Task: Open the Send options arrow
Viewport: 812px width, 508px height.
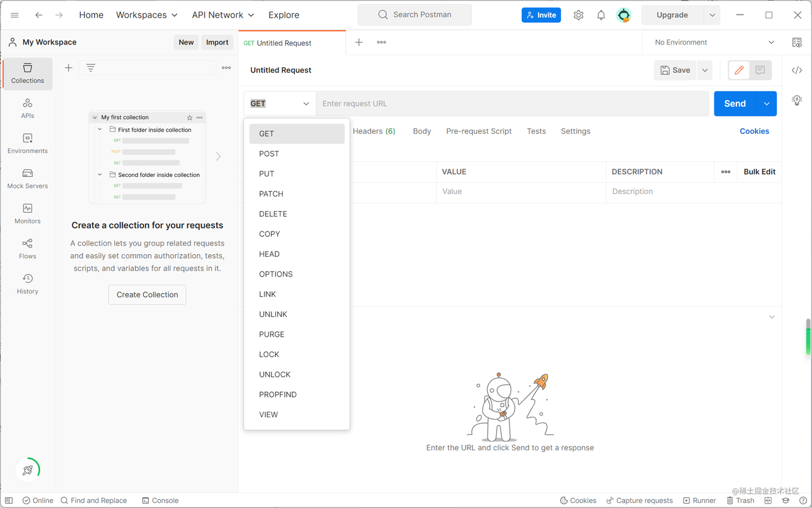Action: pyautogui.click(x=766, y=104)
